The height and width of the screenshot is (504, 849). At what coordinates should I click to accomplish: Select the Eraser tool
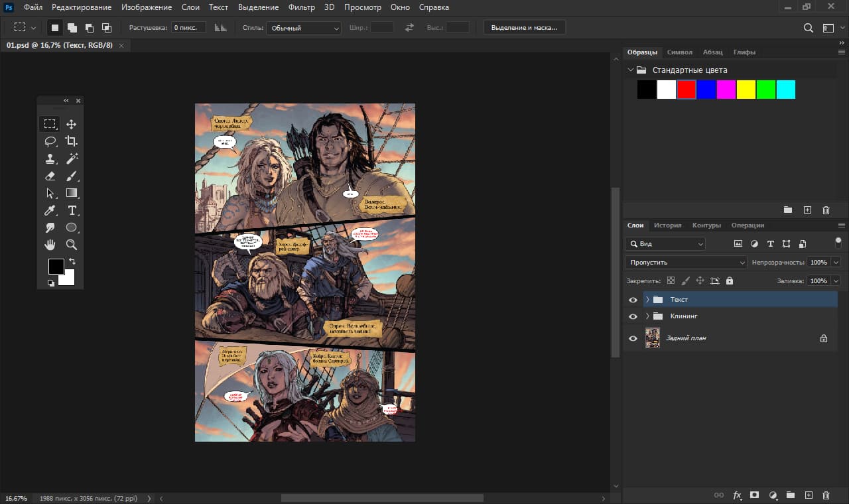50,176
